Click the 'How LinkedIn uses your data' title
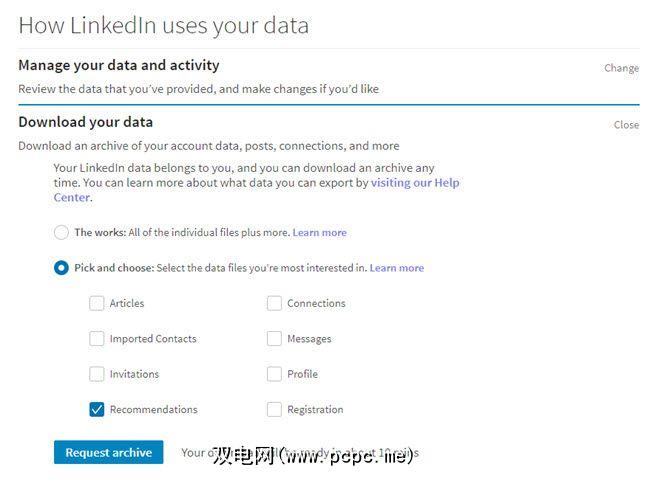The width and height of the screenshot is (670, 479). pyautogui.click(x=163, y=25)
